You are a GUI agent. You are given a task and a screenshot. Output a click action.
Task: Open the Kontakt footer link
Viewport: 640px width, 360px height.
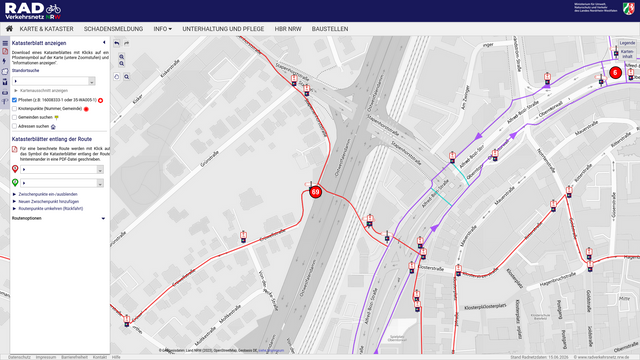pyautogui.click(x=100, y=357)
